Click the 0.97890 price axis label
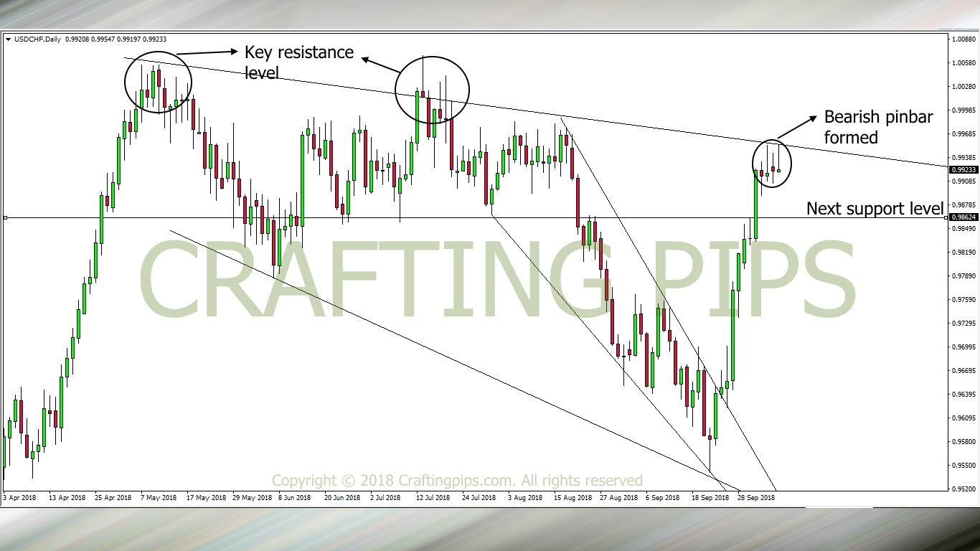The width and height of the screenshot is (980, 551). pyautogui.click(x=963, y=276)
